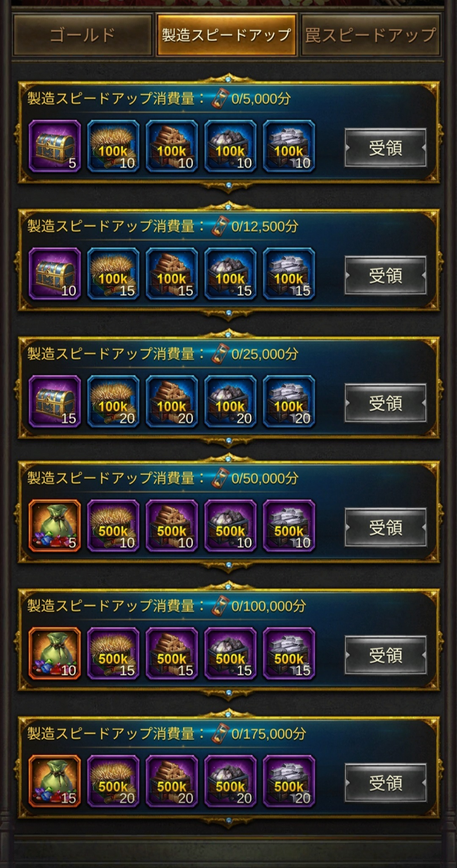457x868 pixels.
Task: Tap the 500k silver x20 reward icon
Action: pyautogui.click(x=289, y=782)
